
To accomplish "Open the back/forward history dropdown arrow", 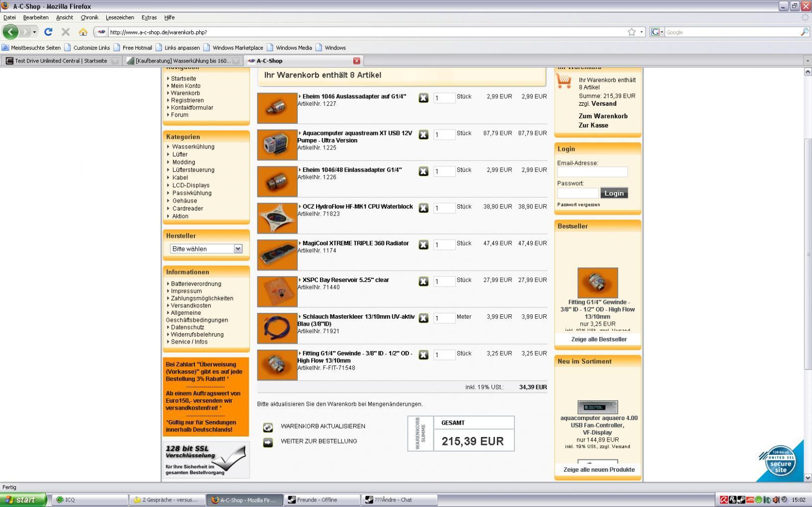I will click(34, 32).
